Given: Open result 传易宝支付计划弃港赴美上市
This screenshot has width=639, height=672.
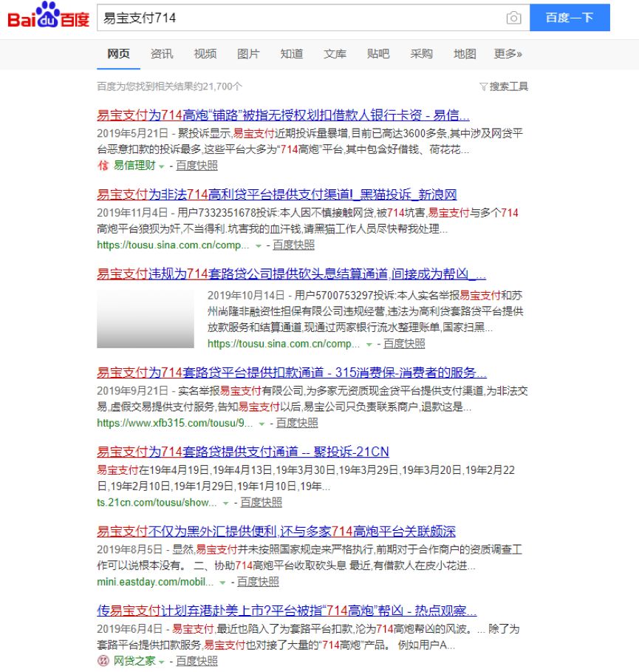Looking at the screenshot, I should click(287, 611).
